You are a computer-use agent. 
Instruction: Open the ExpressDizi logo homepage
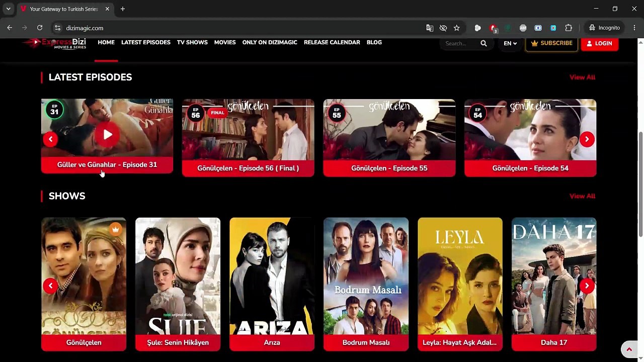pos(54,44)
